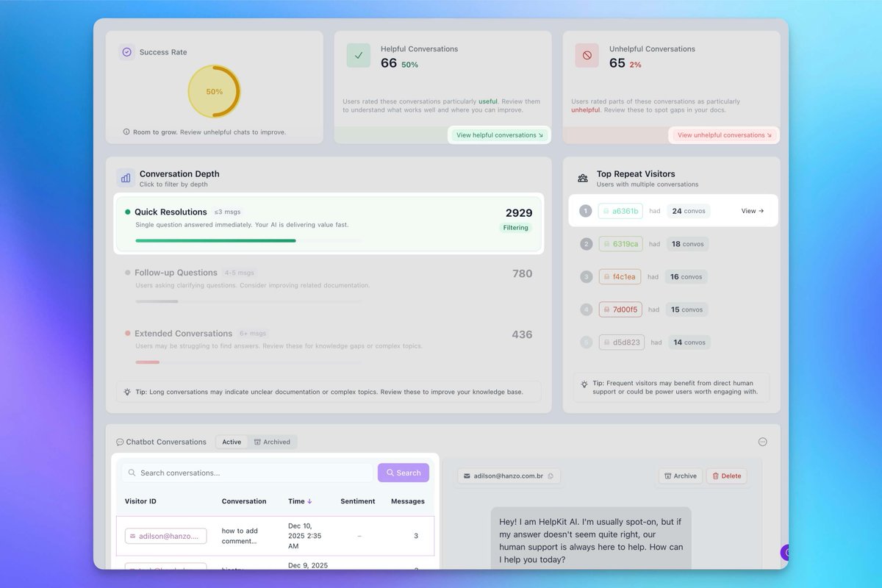This screenshot has width=882, height=588.
Task: Filter by Quick Resolutions depth
Action: 329,224
